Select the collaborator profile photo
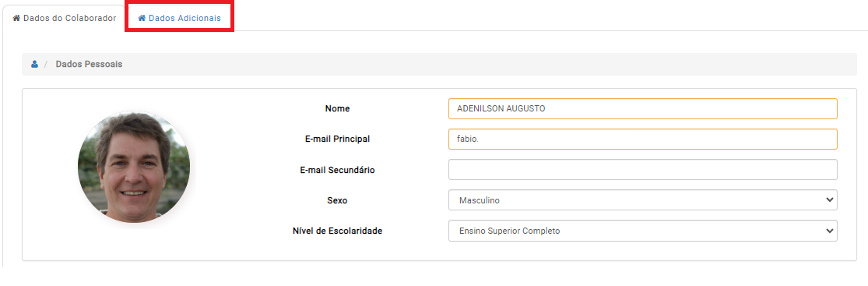The width and height of the screenshot is (868, 286). point(134,167)
